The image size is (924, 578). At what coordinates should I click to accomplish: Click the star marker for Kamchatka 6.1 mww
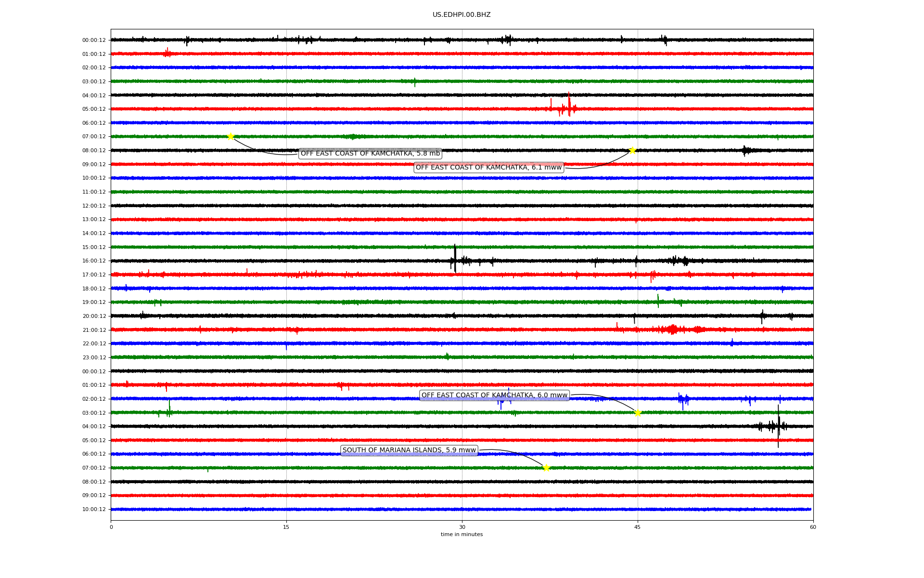pyautogui.click(x=632, y=150)
